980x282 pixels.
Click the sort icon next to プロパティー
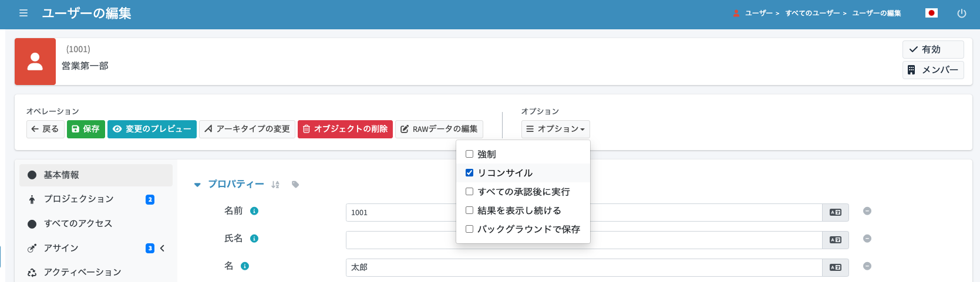(x=275, y=185)
